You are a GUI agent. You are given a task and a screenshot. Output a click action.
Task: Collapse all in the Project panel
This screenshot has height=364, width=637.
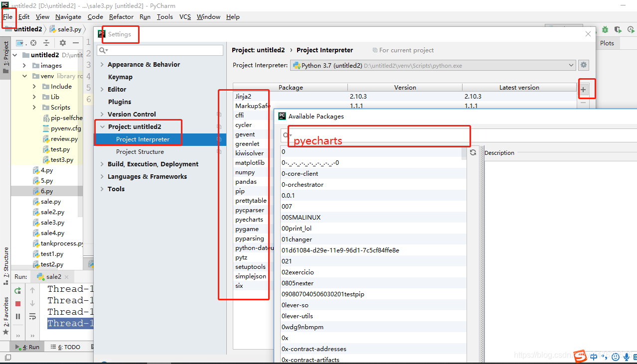[x=46, y=43]
